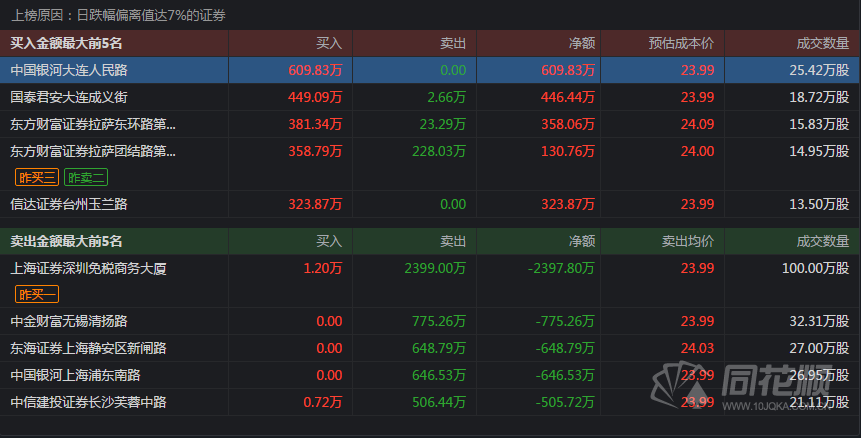Select buy amount 609.83万 in the 买入 column
The width and height of the screenshot is (861, 438).
(315, 70)
